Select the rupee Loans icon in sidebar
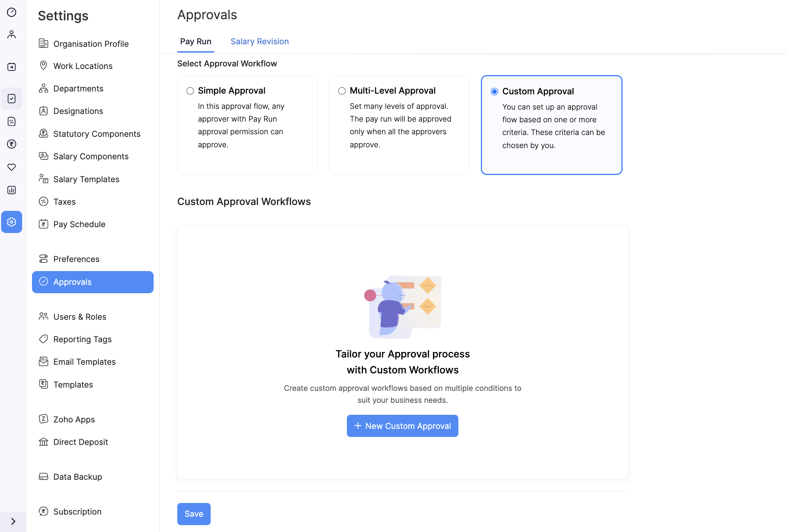 click(12, 144)
